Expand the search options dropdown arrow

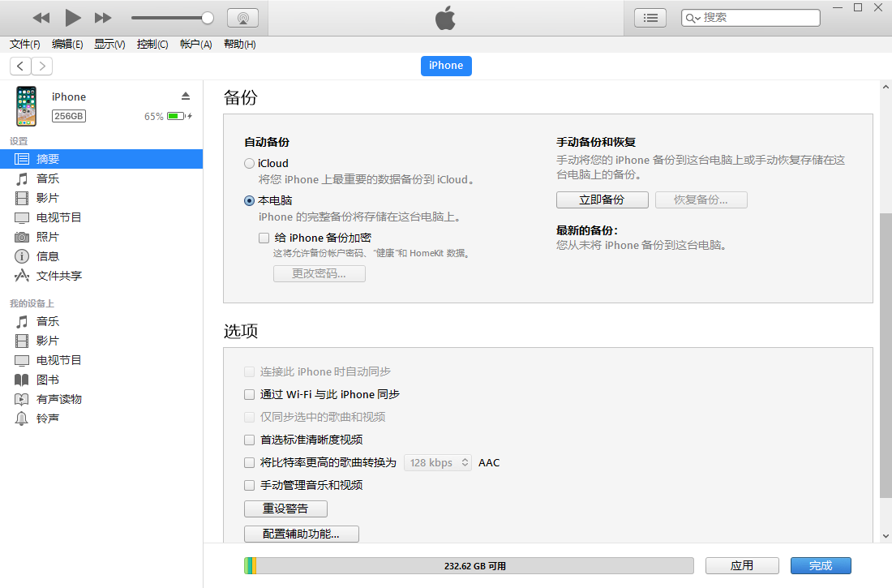click(x=693, y=18)
